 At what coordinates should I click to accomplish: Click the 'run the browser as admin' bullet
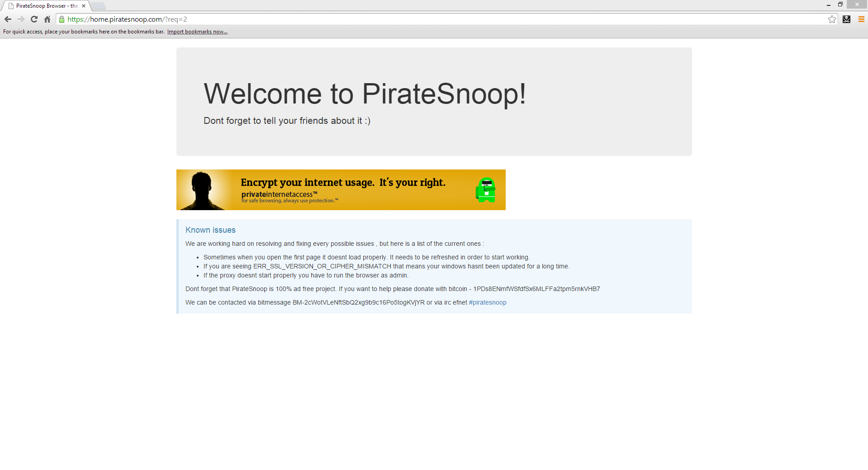pos(306,275)
